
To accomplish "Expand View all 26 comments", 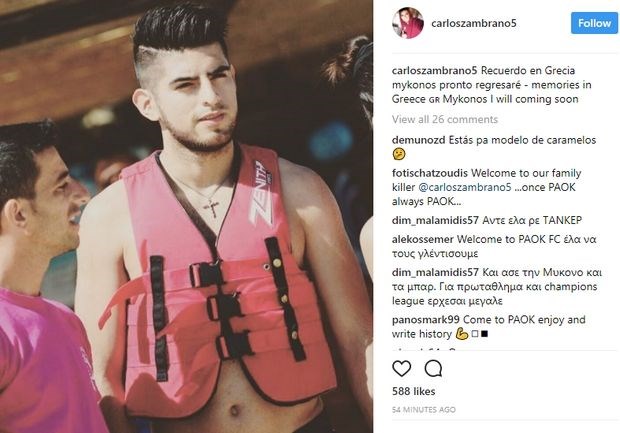I will (x=445, y=119).
